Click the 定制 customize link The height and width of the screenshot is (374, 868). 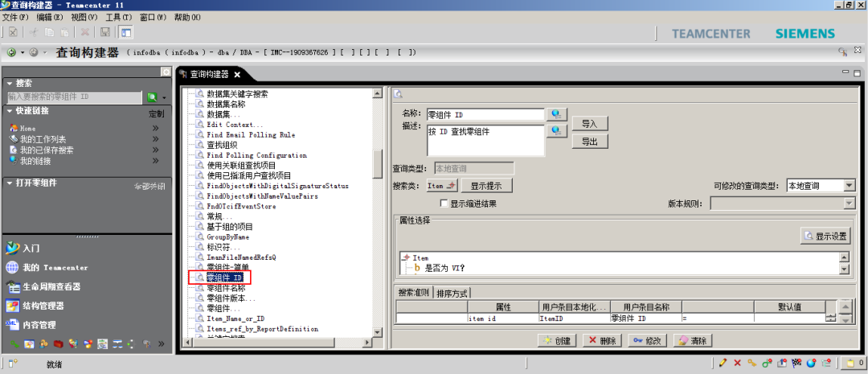[156, 114]
